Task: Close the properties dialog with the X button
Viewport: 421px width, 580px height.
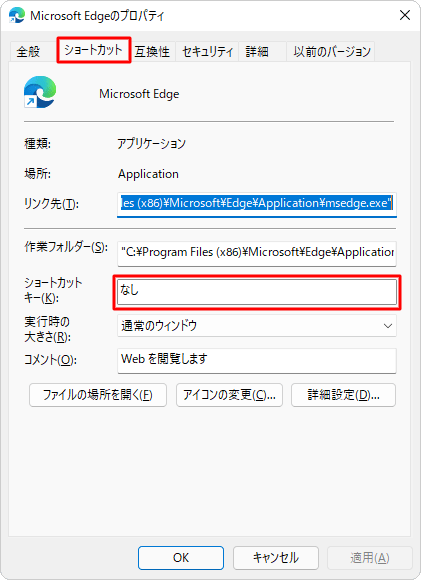Action: tap(405, 15)
